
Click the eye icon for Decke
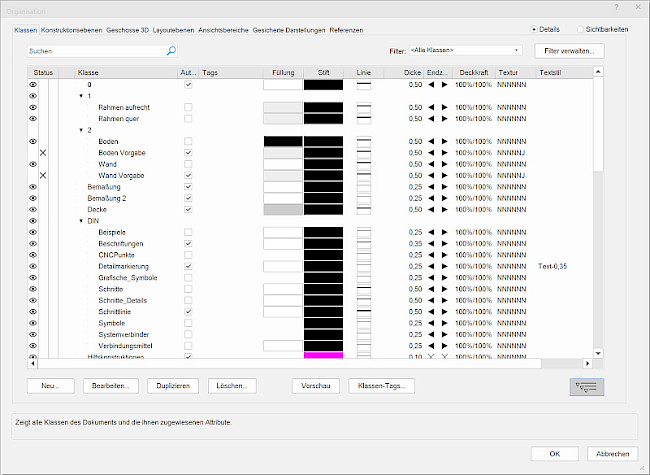(33, 209)
